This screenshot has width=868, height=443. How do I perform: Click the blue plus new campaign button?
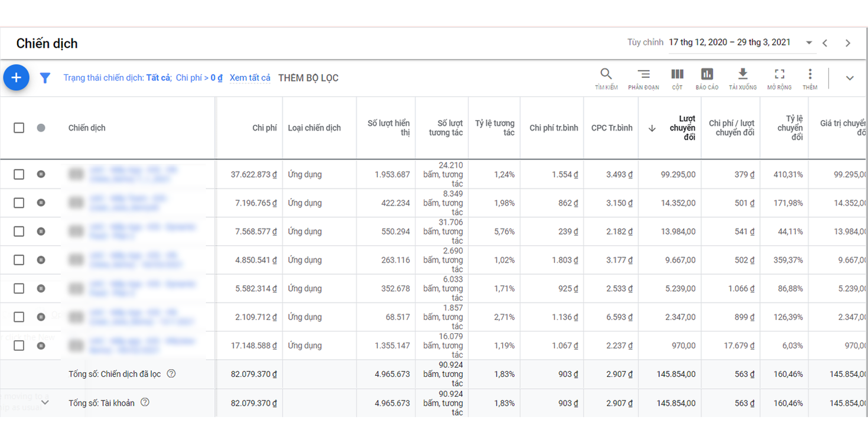point(17,77)
